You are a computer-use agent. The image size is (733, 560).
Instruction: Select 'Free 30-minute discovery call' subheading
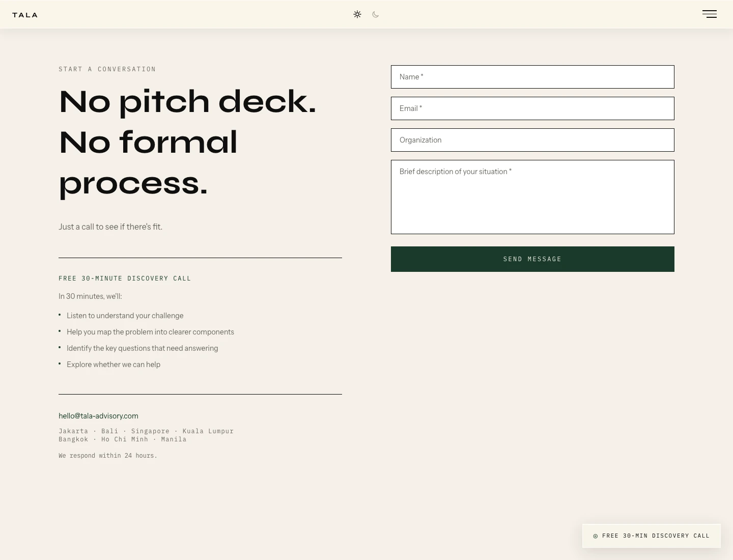(125, 278)
